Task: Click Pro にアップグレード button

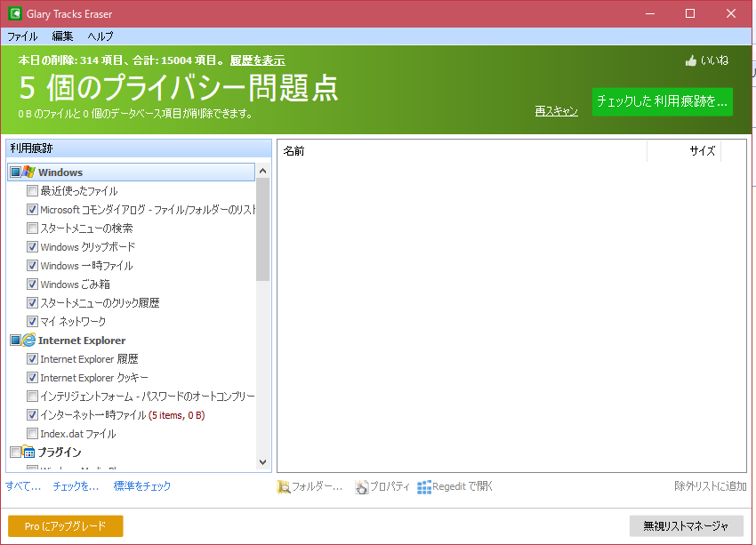Action: point(66,526)
